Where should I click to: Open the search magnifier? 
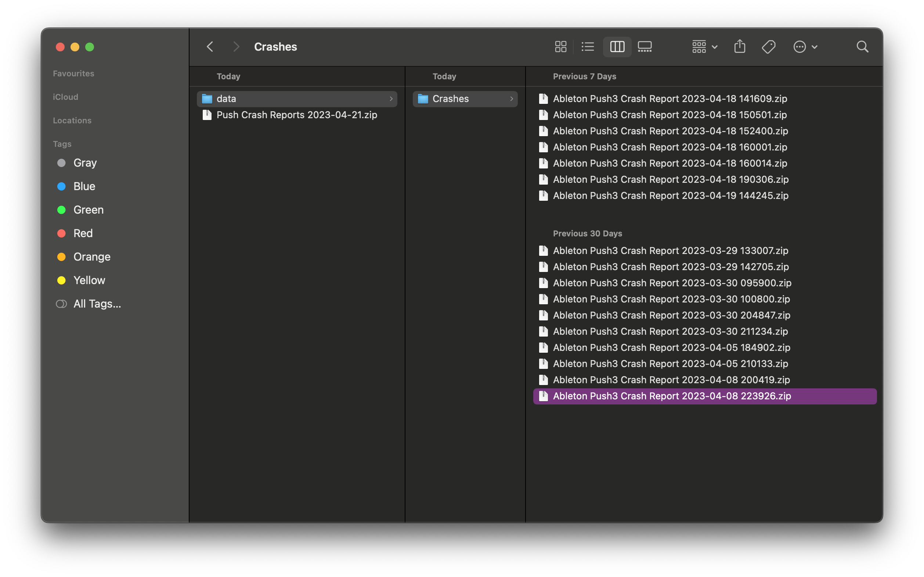click(x=862, y=47)
